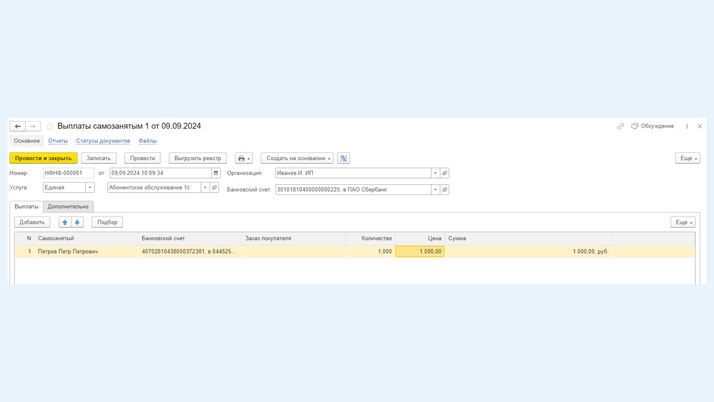This screenshot has width=714, height=402.
Task: Open the Организация field link icon
Action: (x=445, y=173)
